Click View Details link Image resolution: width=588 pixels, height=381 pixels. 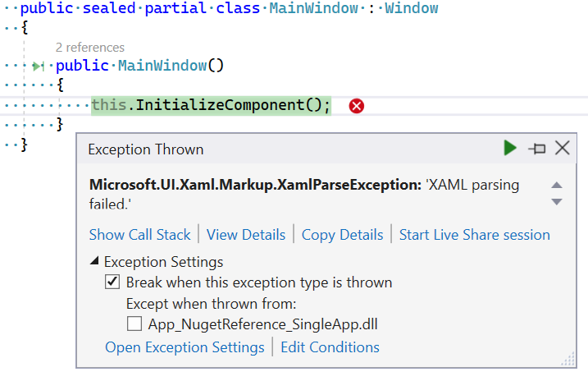click(246, 235)
